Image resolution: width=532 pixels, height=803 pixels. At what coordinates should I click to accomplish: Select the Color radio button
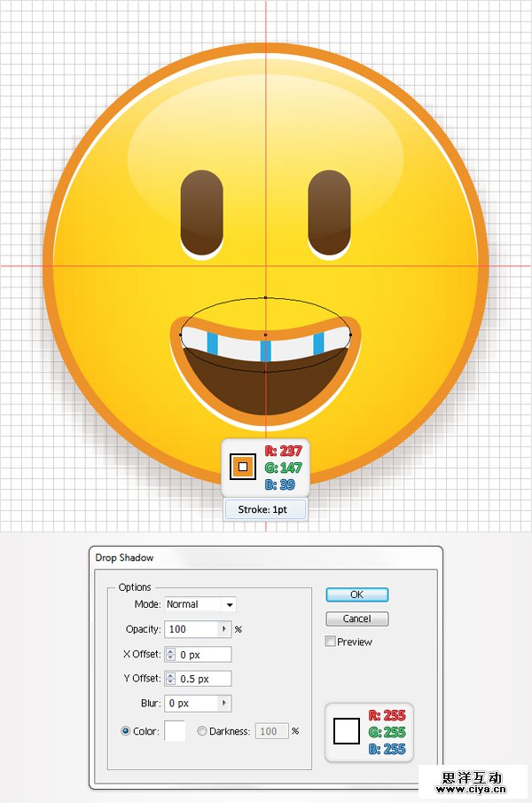[x=126, y=731]
